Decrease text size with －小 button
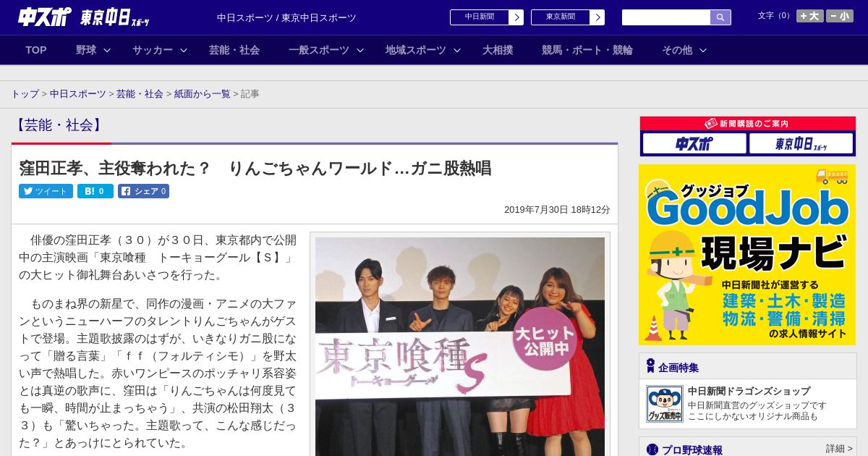The height and width of the screenshot is (456, 868). click(x=840, y=16)
